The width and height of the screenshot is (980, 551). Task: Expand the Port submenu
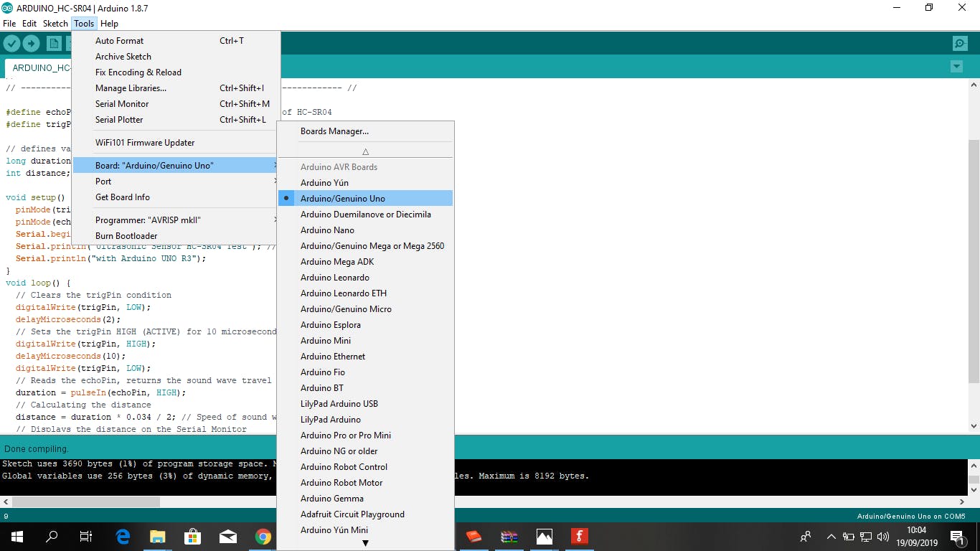pos(176,182)
